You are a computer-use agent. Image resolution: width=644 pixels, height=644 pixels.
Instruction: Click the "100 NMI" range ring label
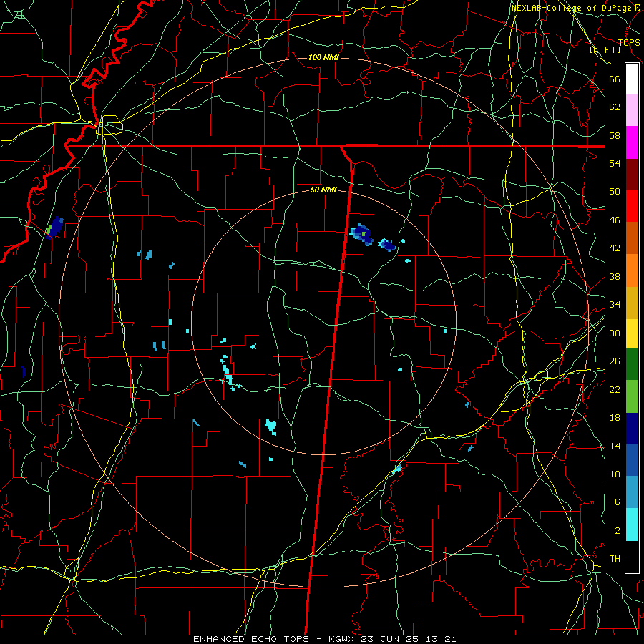(x=323, y=57)
